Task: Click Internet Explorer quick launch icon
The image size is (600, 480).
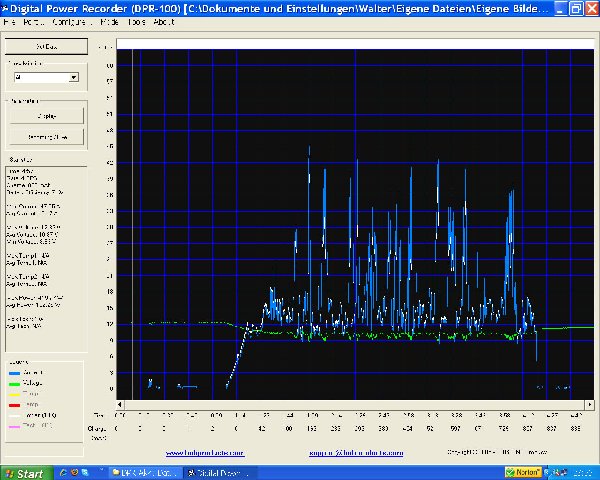Action: [63, 471]
